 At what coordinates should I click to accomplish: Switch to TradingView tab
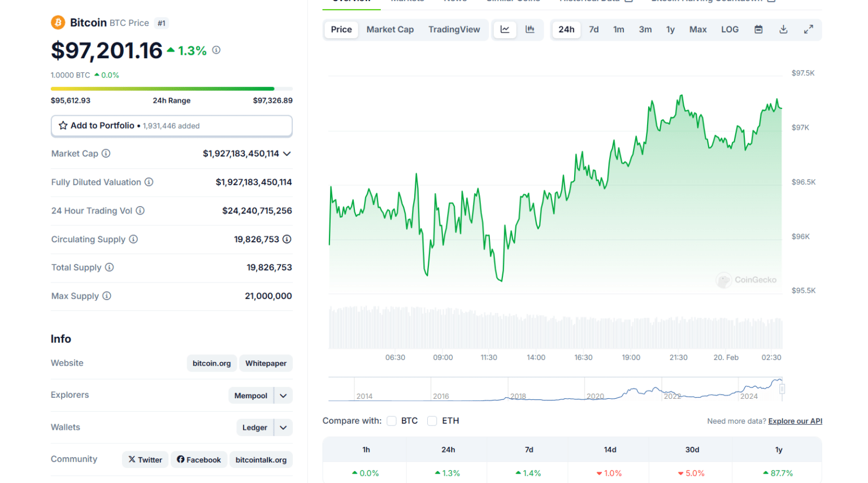454,29
